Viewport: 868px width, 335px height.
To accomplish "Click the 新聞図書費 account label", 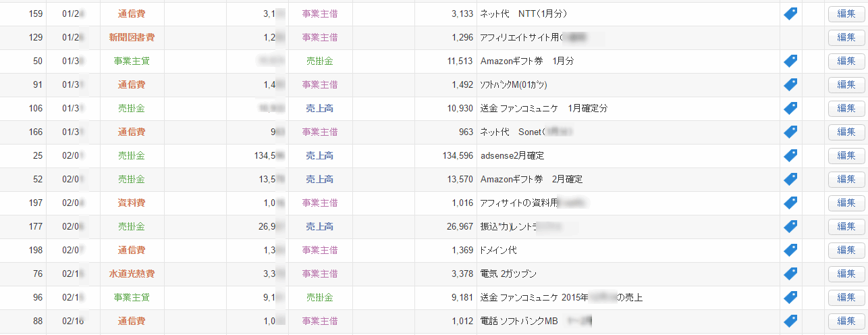I will [132, 37].
